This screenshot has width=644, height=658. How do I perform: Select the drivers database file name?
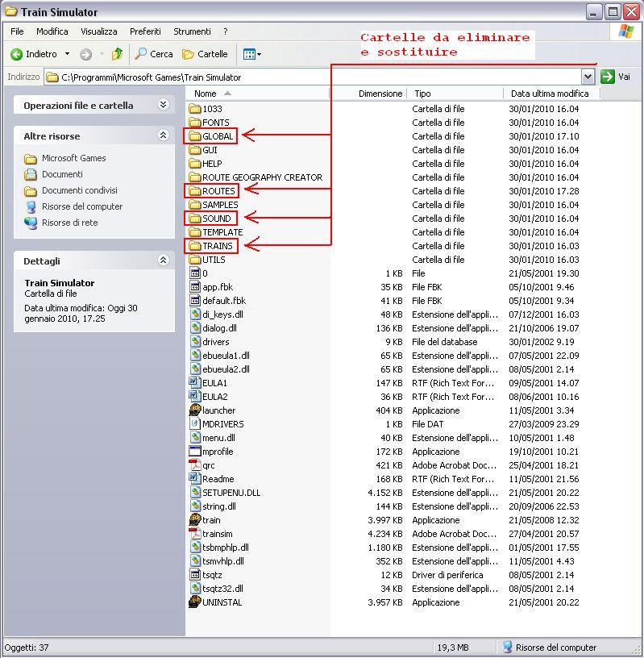pyautogui.click(x=216, y=342)
